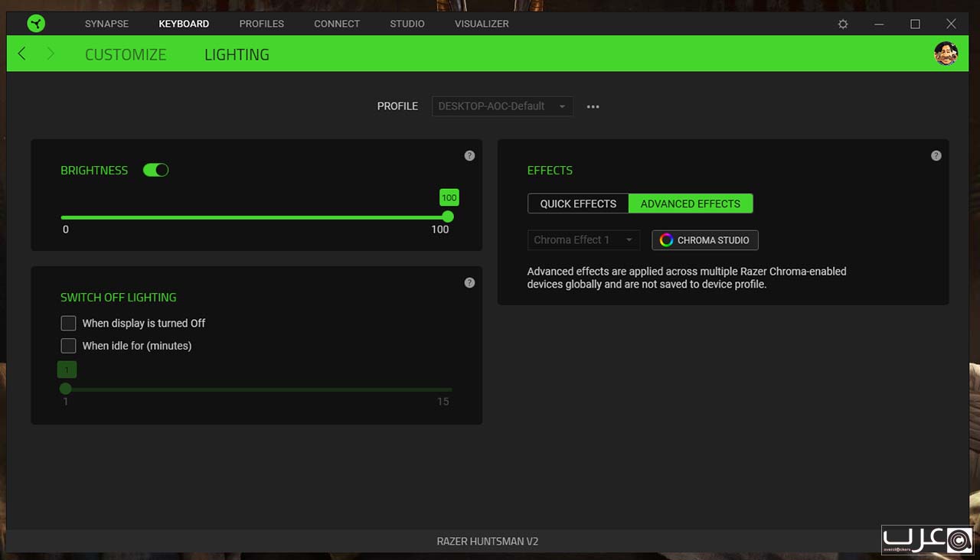The height and width of the screenshot is (560, 980).
Task: Click the Brightness panel help icon
Action: (469, 156)
